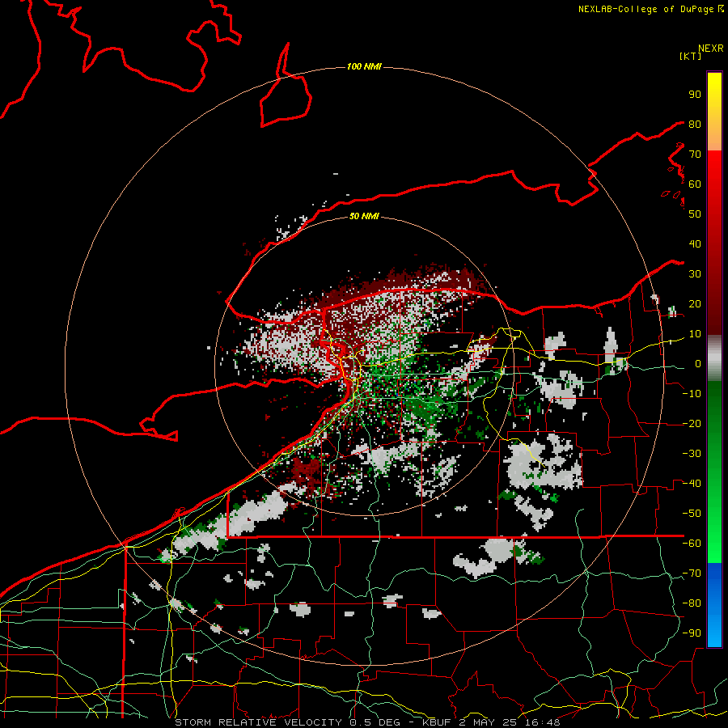Click the -20 value on the velocity scale
Screen dimensions: 728x728
click(x=692, y=423)
